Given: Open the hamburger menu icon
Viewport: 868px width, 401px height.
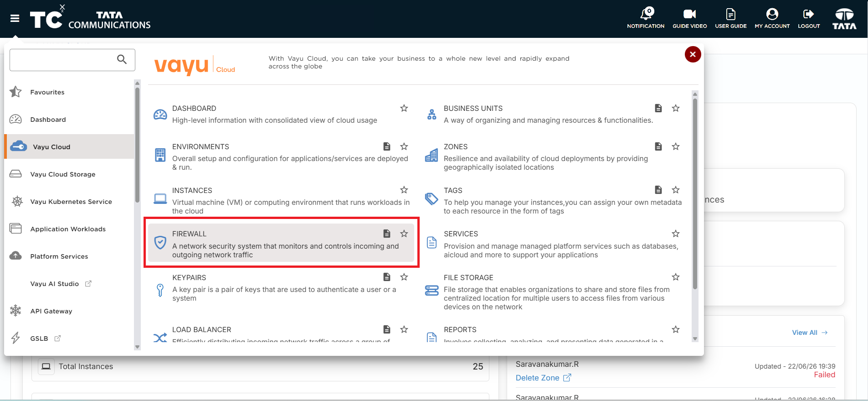Looking at the screenshot, I should [x=15, y=18].
